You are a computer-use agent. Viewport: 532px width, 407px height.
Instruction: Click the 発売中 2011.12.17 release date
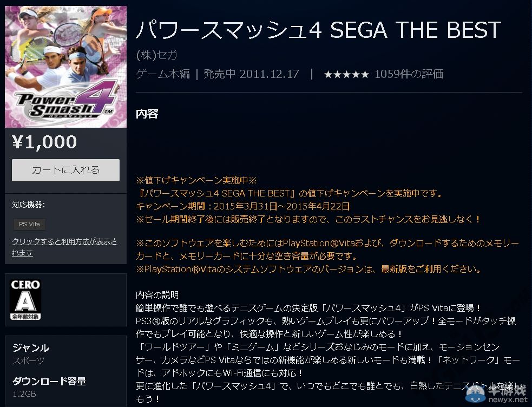pyautogui.click(x=251, y=74)
